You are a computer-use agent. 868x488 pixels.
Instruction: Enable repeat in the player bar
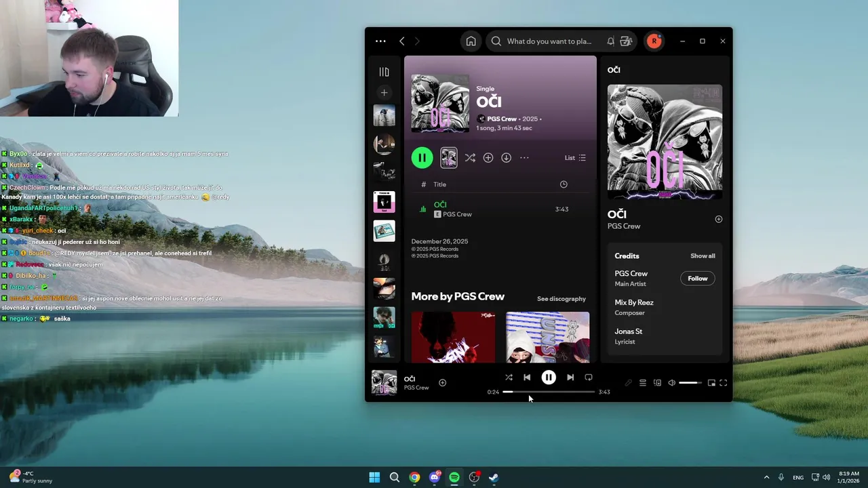589,378
